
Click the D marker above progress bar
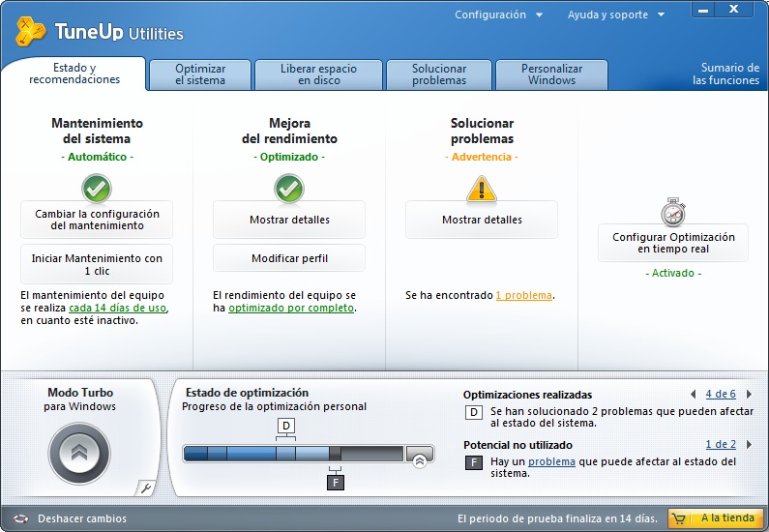(286, 426)
